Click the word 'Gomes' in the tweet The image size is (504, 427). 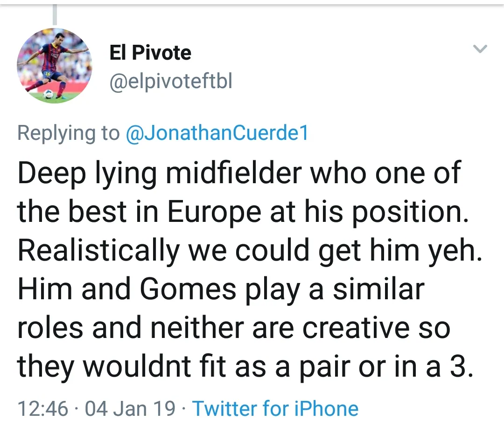[188, 289]
